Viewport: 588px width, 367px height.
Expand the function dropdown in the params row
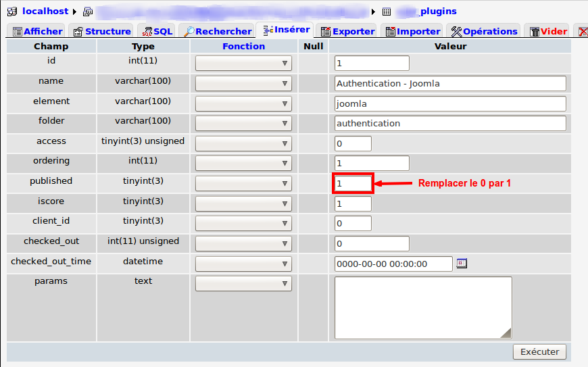(243, 284)
